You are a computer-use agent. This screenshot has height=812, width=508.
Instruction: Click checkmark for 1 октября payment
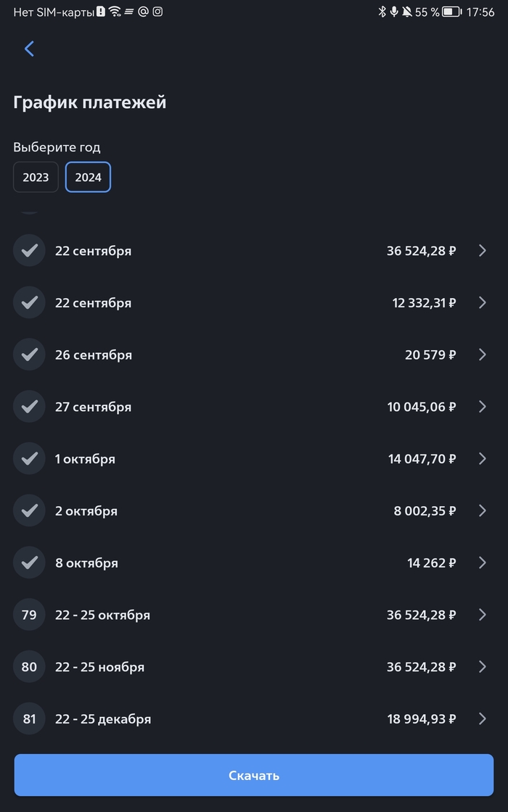[x=29, y=459]
